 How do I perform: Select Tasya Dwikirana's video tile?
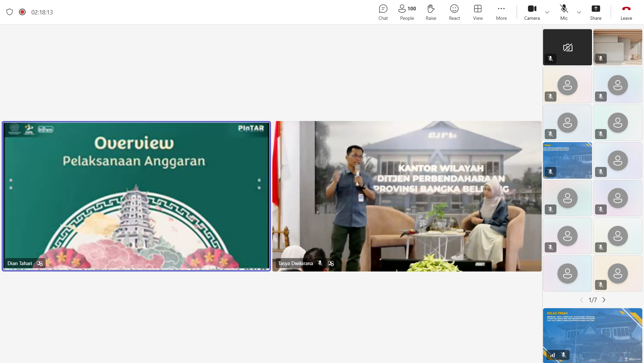point(407,196)
